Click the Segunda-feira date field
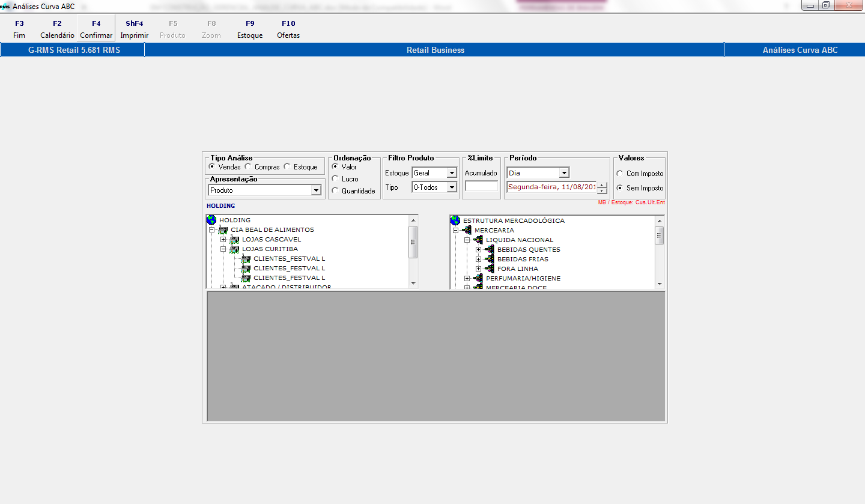865x504 pixels. (x=551, y=187)
